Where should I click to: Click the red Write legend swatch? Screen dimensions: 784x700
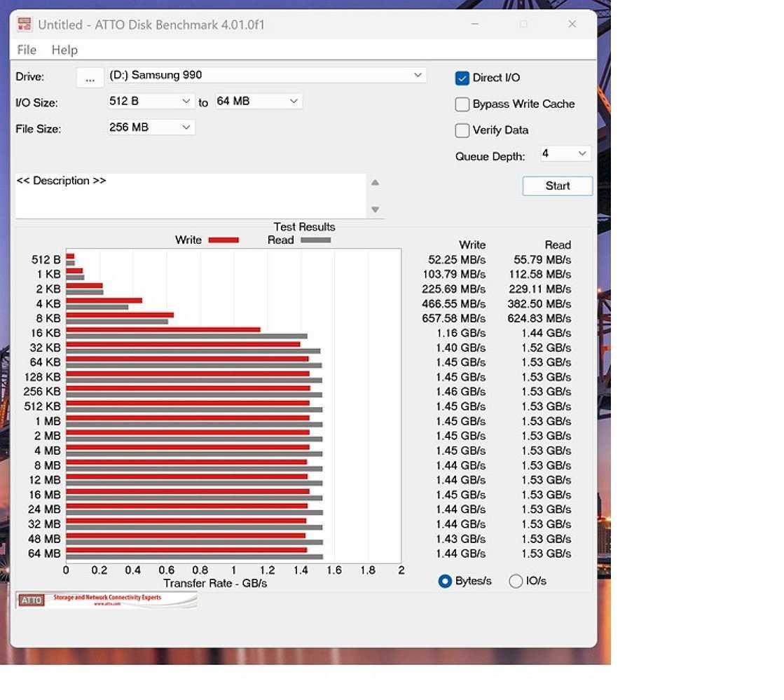[223, 240]
